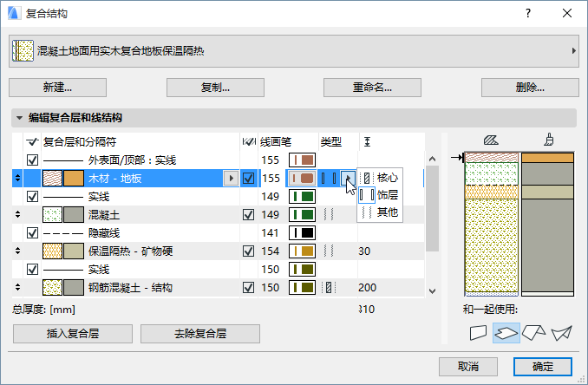Select the roof use-with icon
Viewport: 588px width, 385px height.
coord(533,332)
